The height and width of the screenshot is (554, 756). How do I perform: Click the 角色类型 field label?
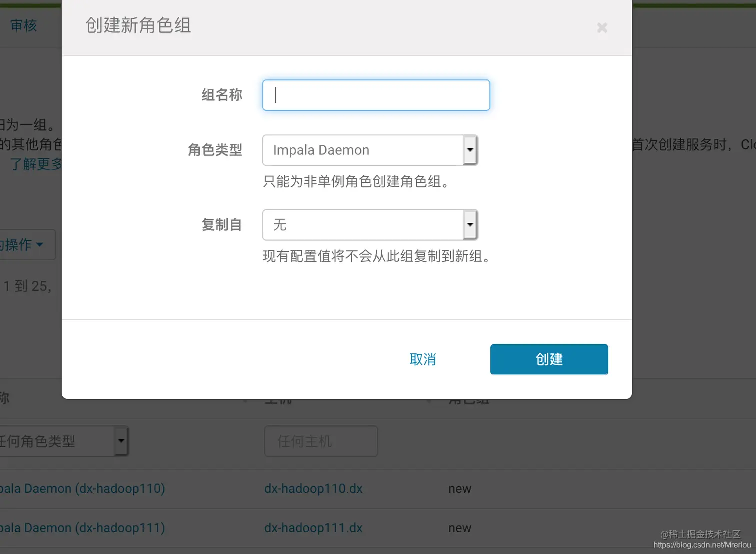point(215,150)
